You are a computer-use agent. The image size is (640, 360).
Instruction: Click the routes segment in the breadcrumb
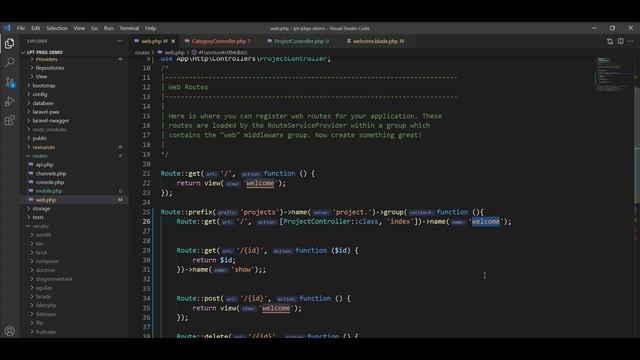coord(142,52)
